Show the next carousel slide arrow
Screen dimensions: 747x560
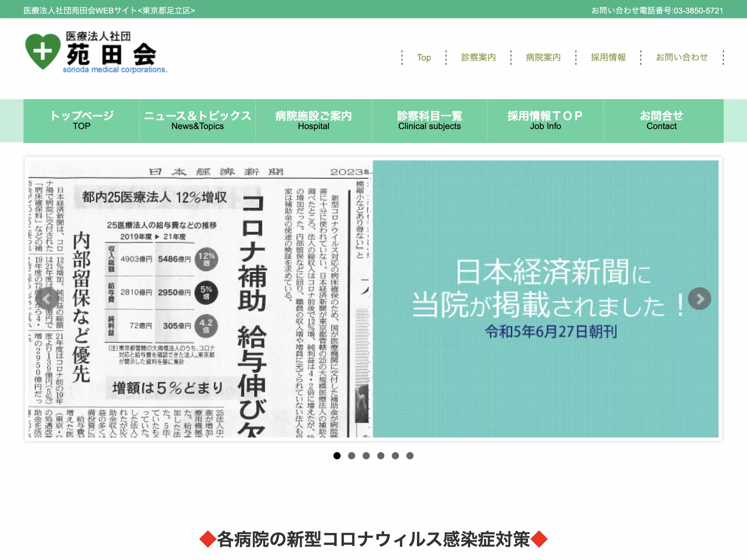coord(699,299)
